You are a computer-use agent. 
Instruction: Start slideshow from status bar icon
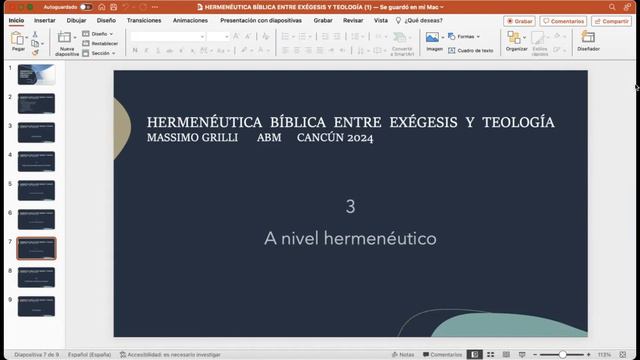pyautogui.click(x=522, y=355)
